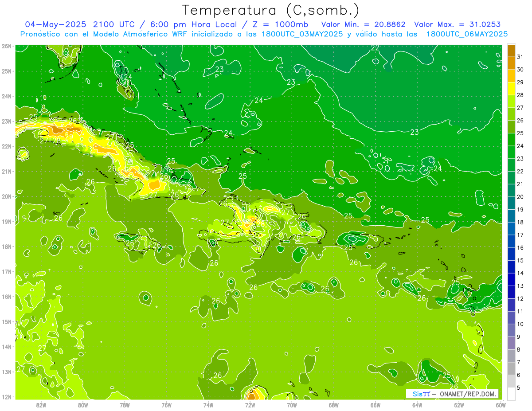Viewport: 532px width, 411px height.
Task: Click the '82W' longitude axis label
Action: point(41,405)
